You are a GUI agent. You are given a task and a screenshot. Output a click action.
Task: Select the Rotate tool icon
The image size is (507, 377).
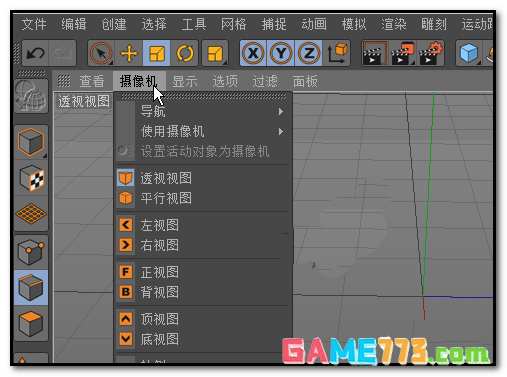185,53
